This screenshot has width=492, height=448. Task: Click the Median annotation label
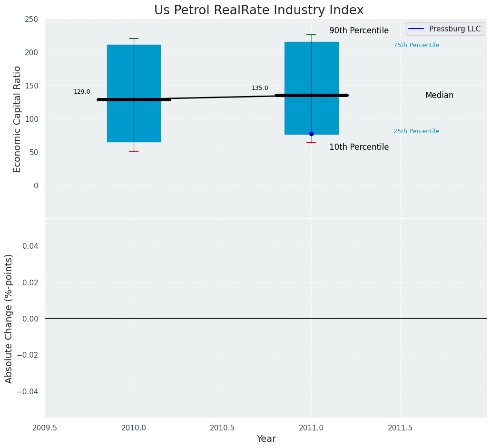coord(439,95)
